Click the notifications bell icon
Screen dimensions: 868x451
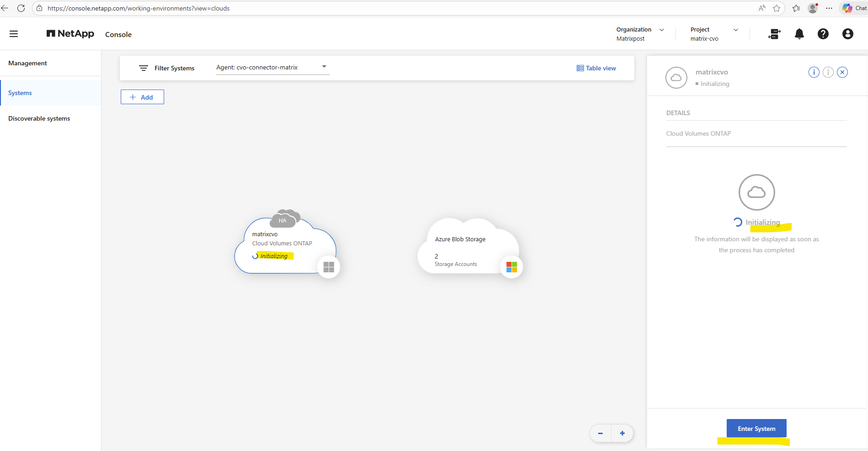[x=799, y=34]
